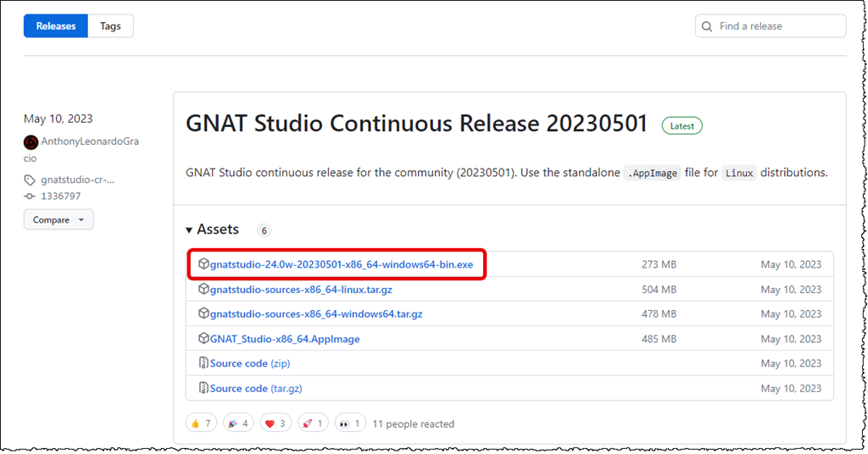Click the Latest badge
868x454 pixels.
pyautogui.click(x=682, y=126)
